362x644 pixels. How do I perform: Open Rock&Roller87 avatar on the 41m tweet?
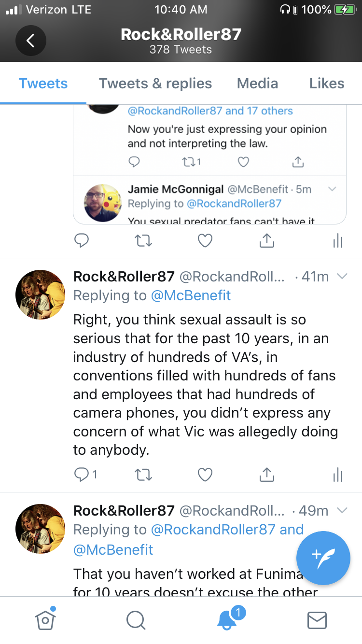(40, 294)
